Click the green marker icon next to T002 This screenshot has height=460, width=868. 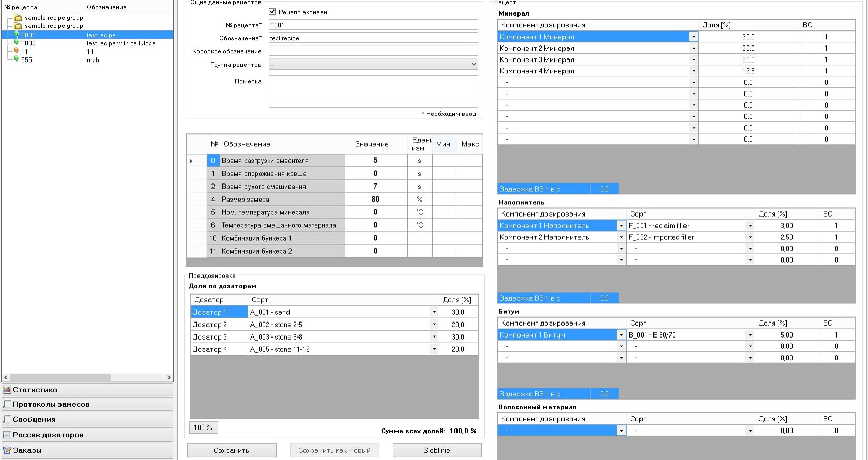[16, 43]
